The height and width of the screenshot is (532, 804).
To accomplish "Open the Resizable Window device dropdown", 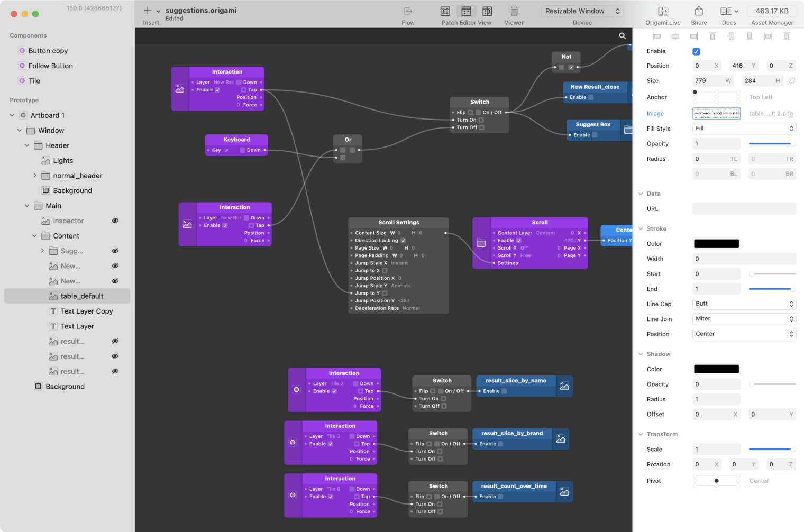I will [582, 11].
